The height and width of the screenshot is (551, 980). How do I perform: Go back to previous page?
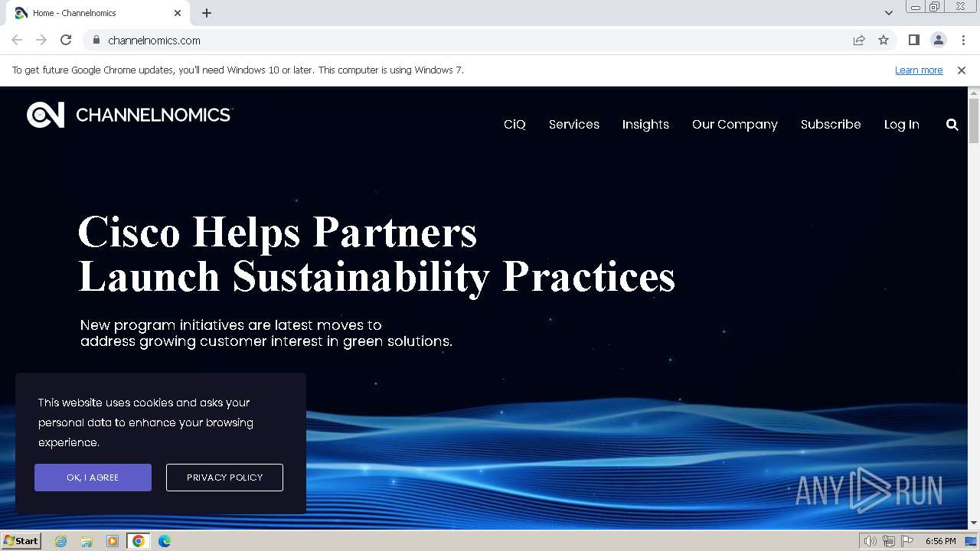pyautogui.click(x=17, y=40)
